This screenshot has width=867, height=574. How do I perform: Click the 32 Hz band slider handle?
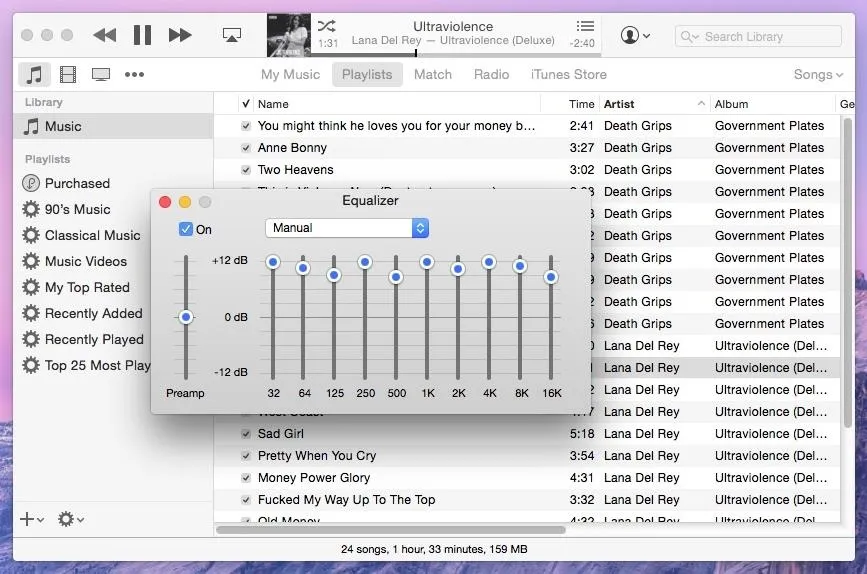coord(273,262)
